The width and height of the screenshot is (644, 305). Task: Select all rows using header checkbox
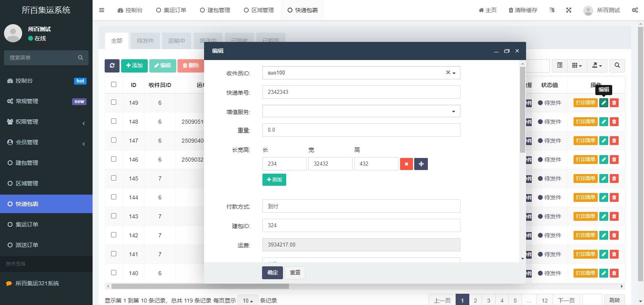(114, 85)
